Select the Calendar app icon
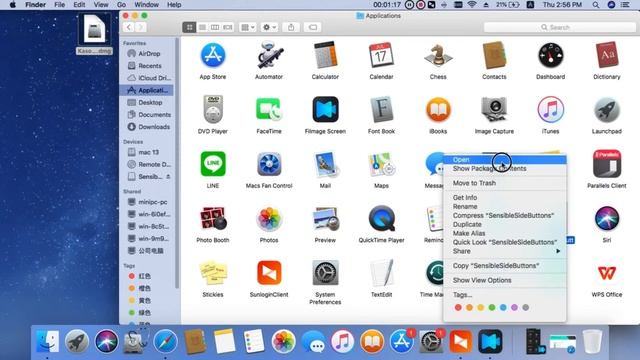 (x=381, y=55)
